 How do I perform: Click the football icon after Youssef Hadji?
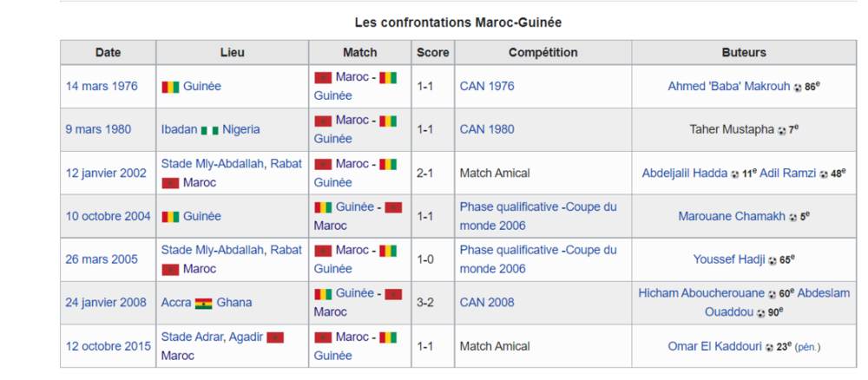[x=773, y=261]
